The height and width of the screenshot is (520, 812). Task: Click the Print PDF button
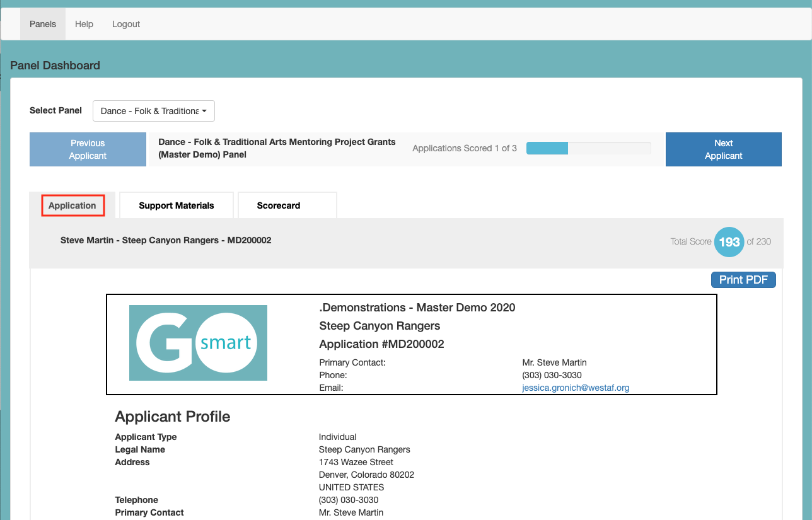click(743, 280)
